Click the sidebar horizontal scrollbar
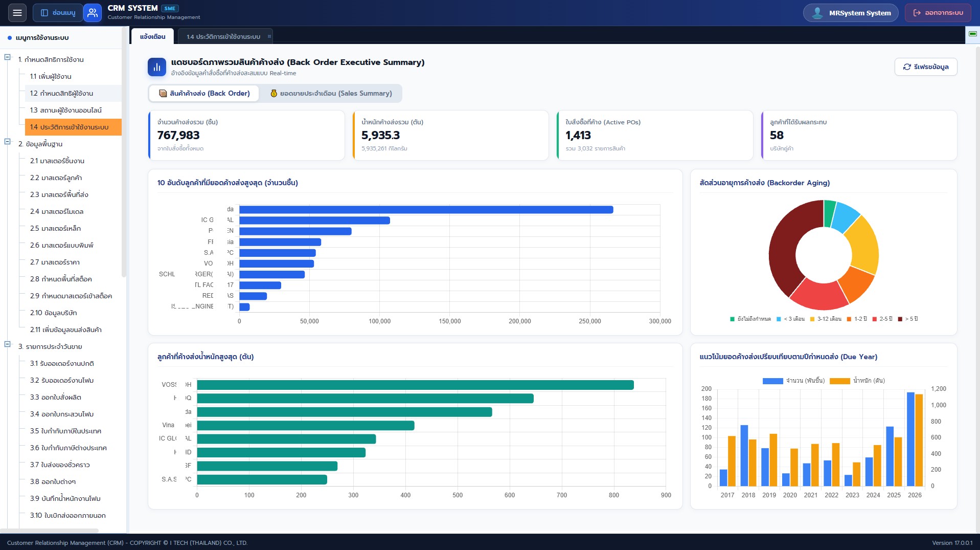The width and height of the screenshot is (980, 550). point(49,531)
